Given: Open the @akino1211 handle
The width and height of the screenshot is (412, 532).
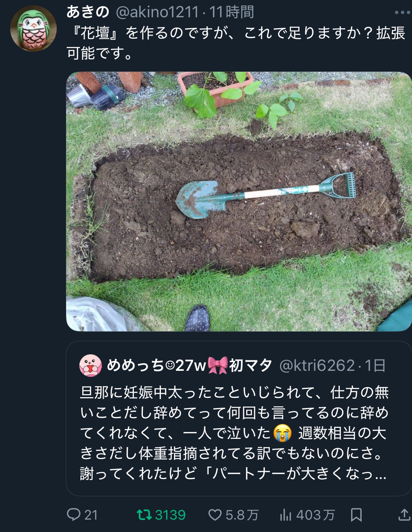Looking at the screenshot, I should (157, 12).
